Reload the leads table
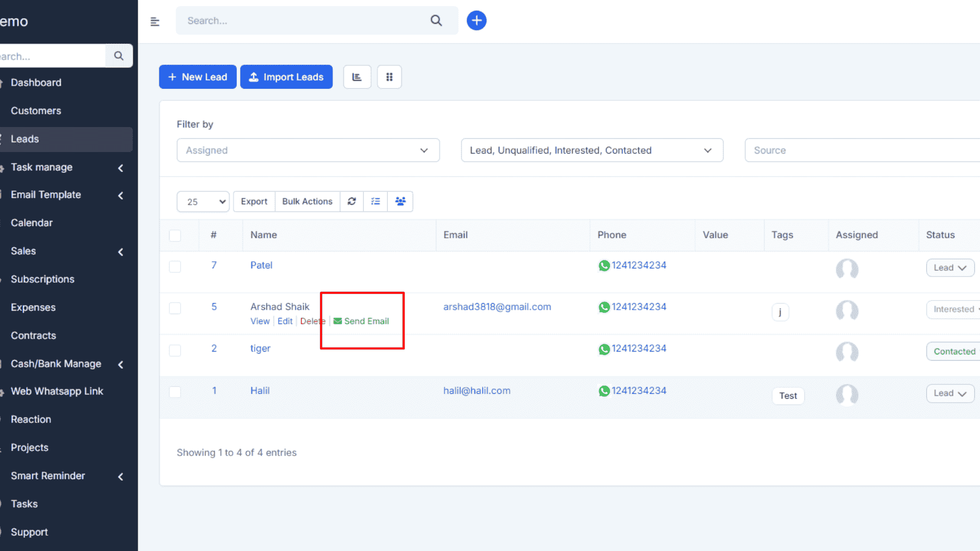The width and height of the screenshot is (980, 551). (352, 202)
